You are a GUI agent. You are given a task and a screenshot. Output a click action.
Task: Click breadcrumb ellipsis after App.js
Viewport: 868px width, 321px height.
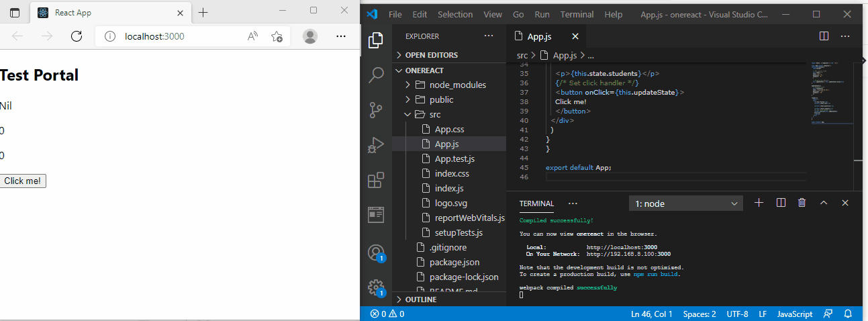click(x=591, y=56)
